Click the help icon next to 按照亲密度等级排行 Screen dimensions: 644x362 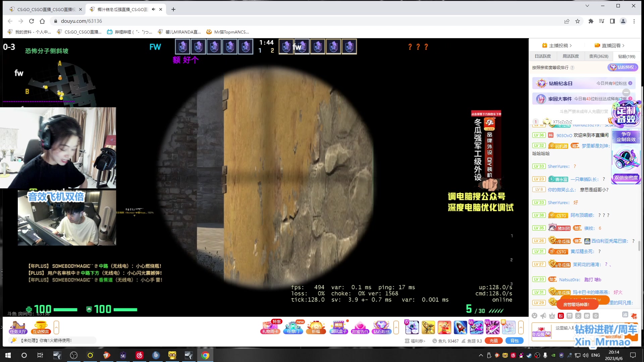click(572, 68)
